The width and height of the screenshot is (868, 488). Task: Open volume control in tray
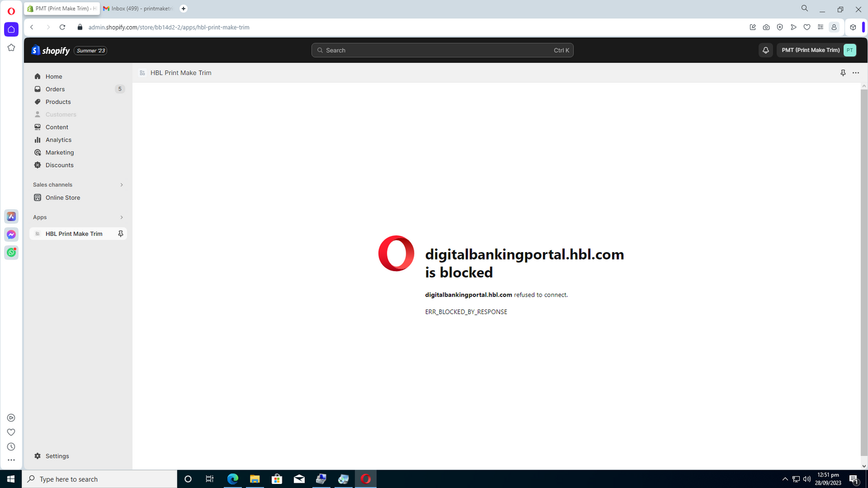(807, 479)
